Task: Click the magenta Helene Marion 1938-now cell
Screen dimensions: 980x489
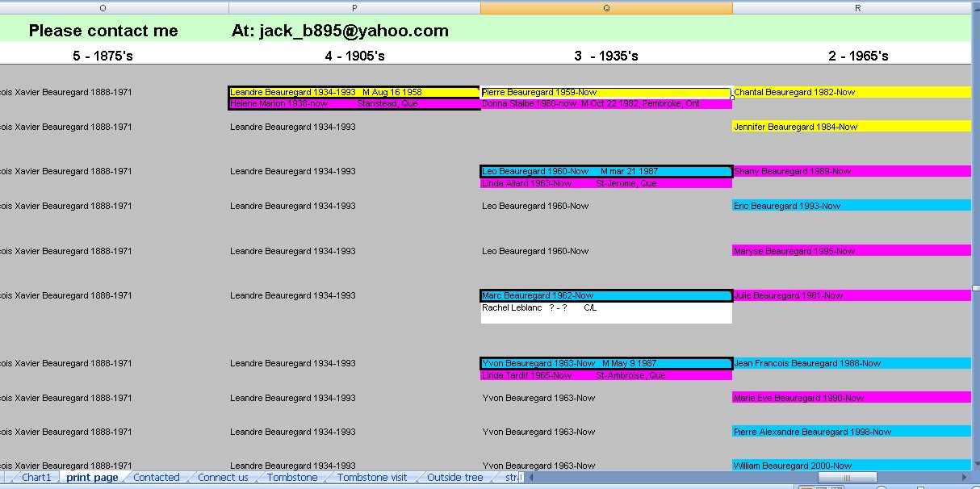Action: (x=354, y=104)
